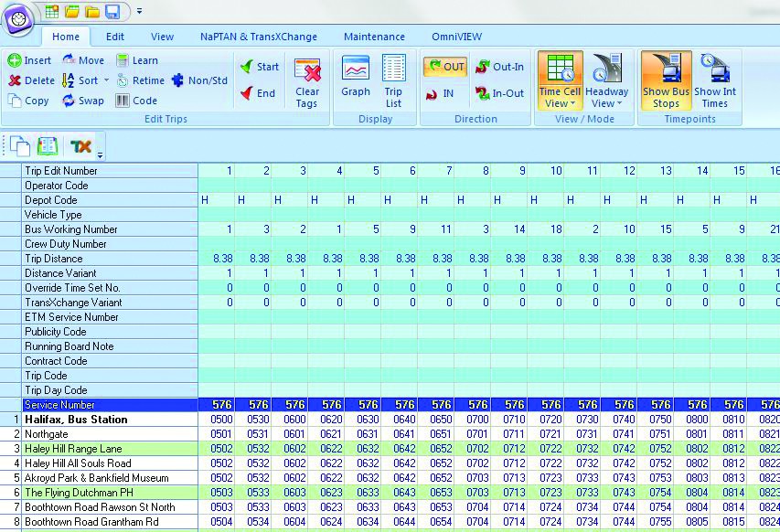Enable the IN direction
This screenshot has width=780, height=532.
pyautogui.click(x=442, y=95)
